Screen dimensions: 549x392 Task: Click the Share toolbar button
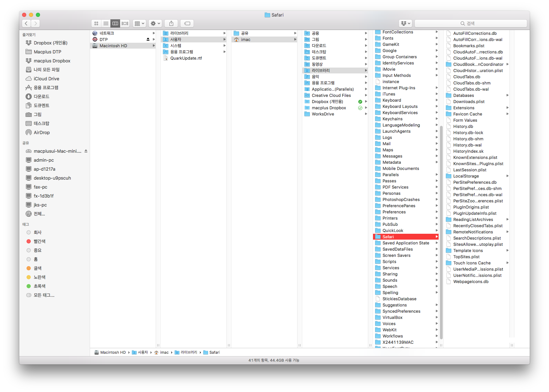[x=171, y=23]
